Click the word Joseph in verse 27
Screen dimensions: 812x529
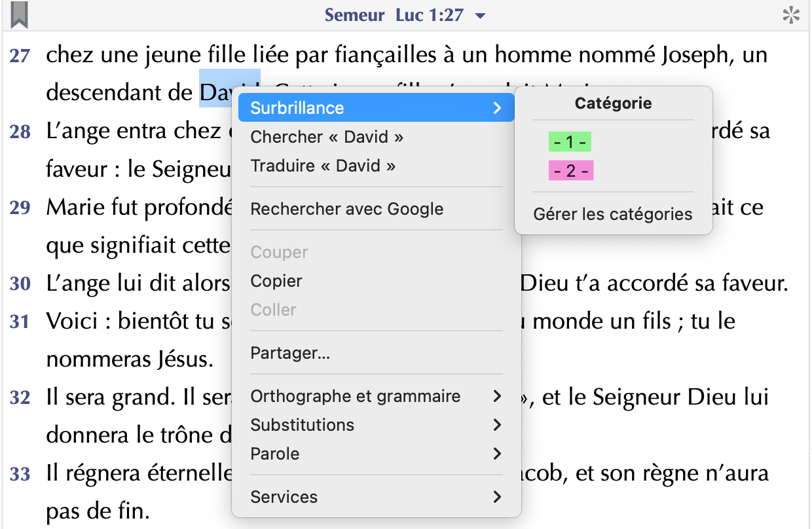(x=695, y=55)
